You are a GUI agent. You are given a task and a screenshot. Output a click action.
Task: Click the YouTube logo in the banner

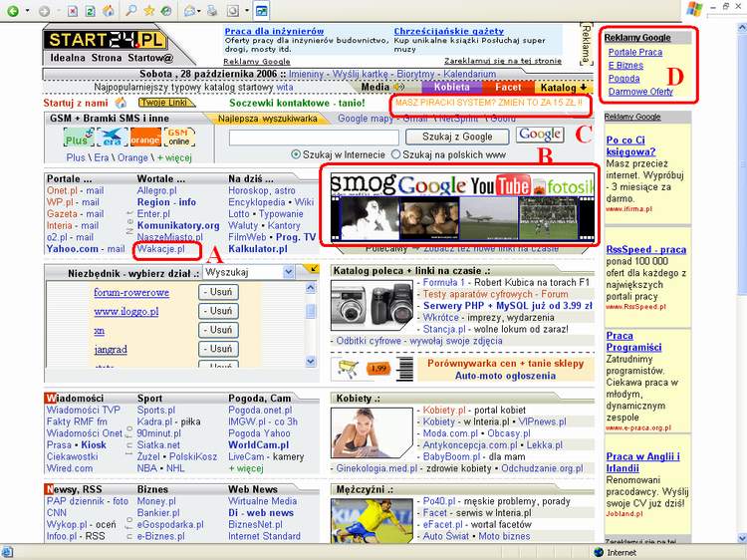point(500,185)
